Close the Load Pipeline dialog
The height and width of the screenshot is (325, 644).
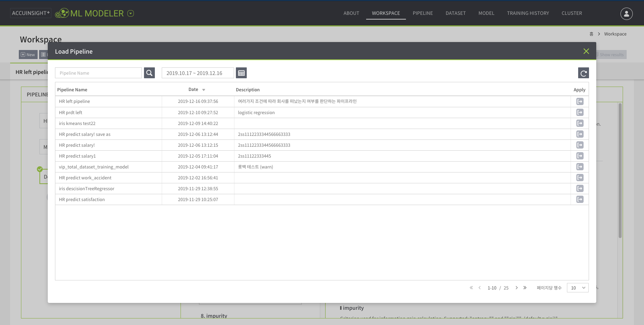click(x=586, y=51)
